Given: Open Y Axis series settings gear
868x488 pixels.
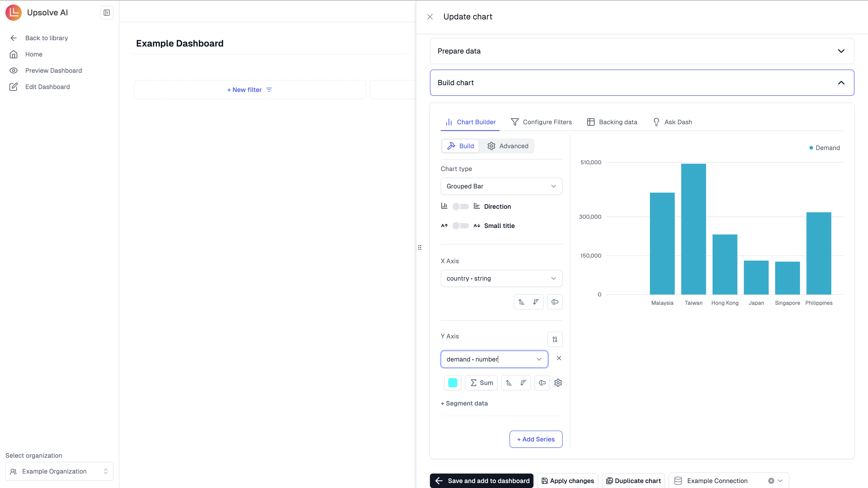Looking at the screenshot, I should [x=558, y=383].
